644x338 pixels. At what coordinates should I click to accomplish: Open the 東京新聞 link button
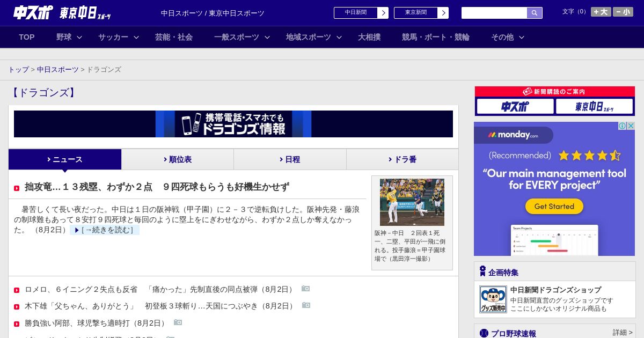pos(416,13)
